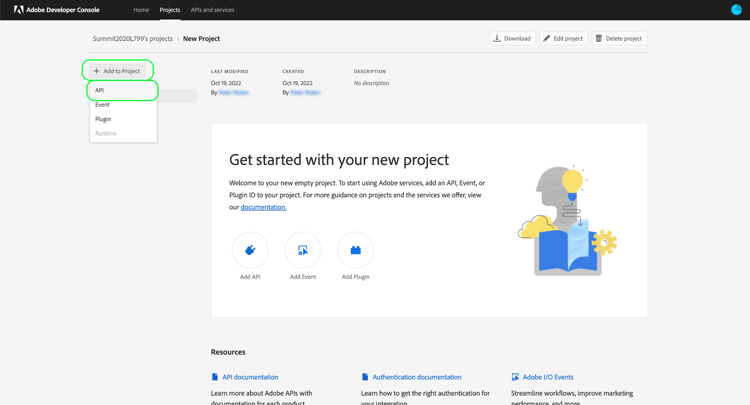Click the Adobe Developer Console title
This screenshot has height=405, width=750.
(63, 10)
